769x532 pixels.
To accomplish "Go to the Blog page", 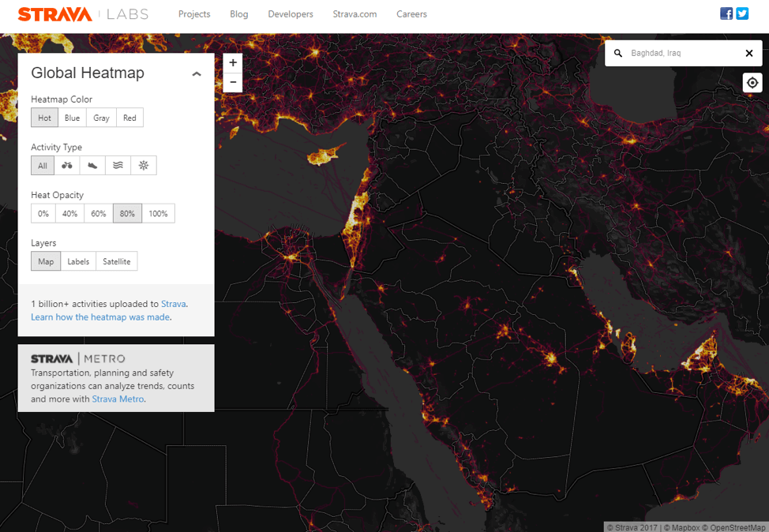I will point(239,14).
